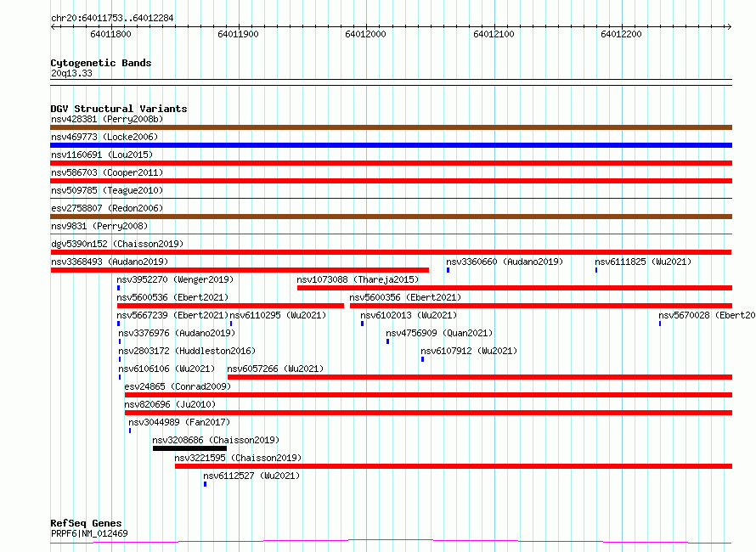Select the nsv3360660 (Audano2019) label
The image size is (756, 552).
click(x=505, y=262)
